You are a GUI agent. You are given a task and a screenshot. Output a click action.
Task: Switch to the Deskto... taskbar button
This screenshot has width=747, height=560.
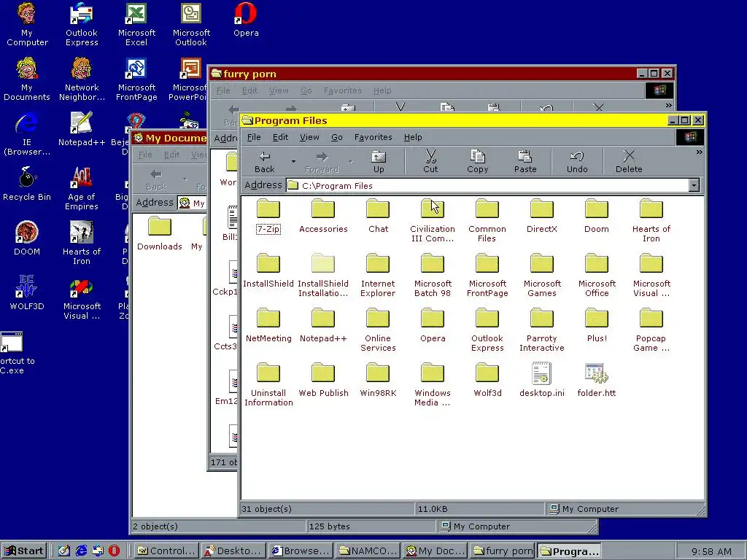point(233,551)
